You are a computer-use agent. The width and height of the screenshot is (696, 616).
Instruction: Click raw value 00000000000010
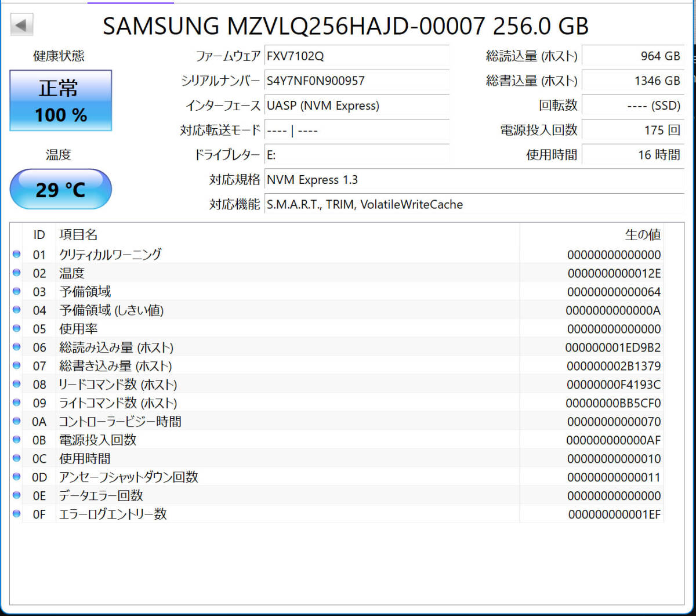[614, 459]
